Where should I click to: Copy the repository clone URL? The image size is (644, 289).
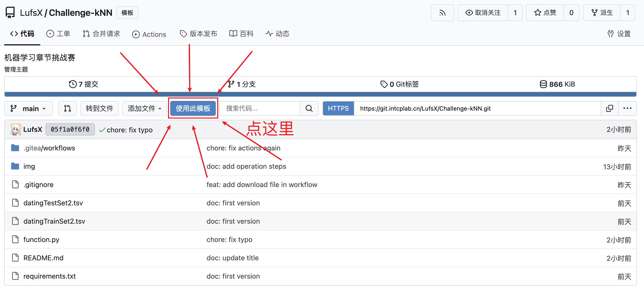click(609, 108)
